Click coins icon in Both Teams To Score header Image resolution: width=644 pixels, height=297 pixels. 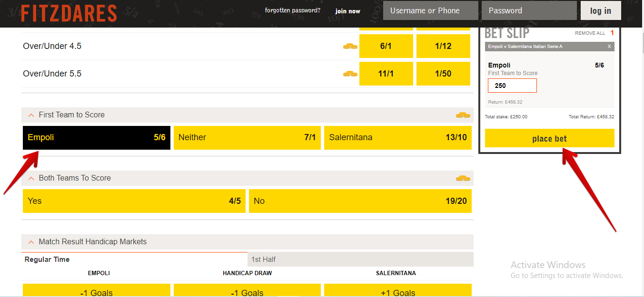(x=463, y=178)
